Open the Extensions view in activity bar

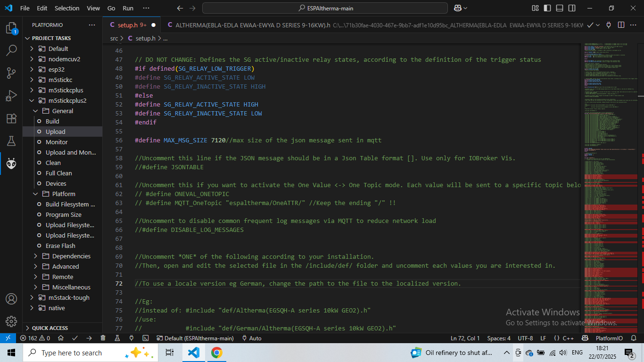[x=11, y=118]
